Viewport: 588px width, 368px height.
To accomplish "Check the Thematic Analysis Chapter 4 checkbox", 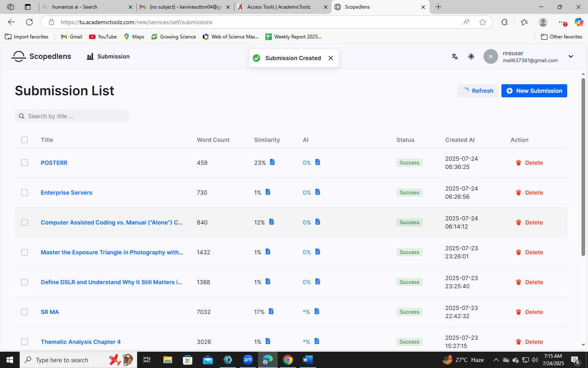I will tap(24, 342).
